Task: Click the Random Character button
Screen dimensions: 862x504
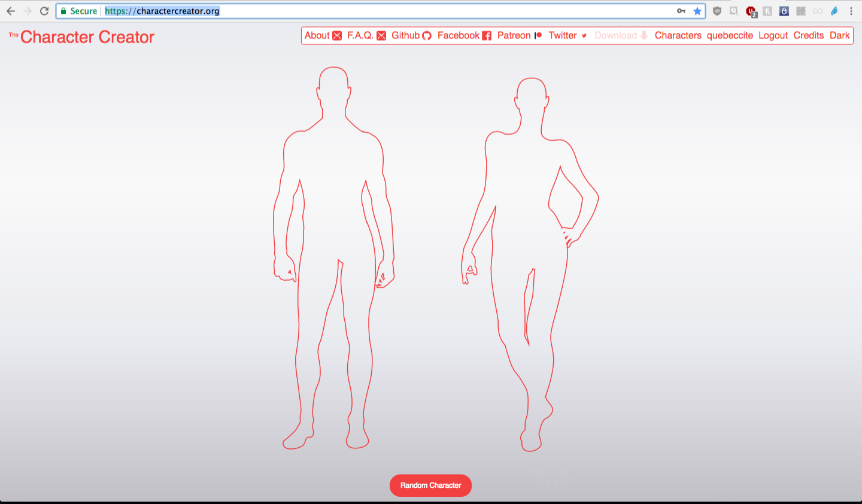Action: click(430, 485)
